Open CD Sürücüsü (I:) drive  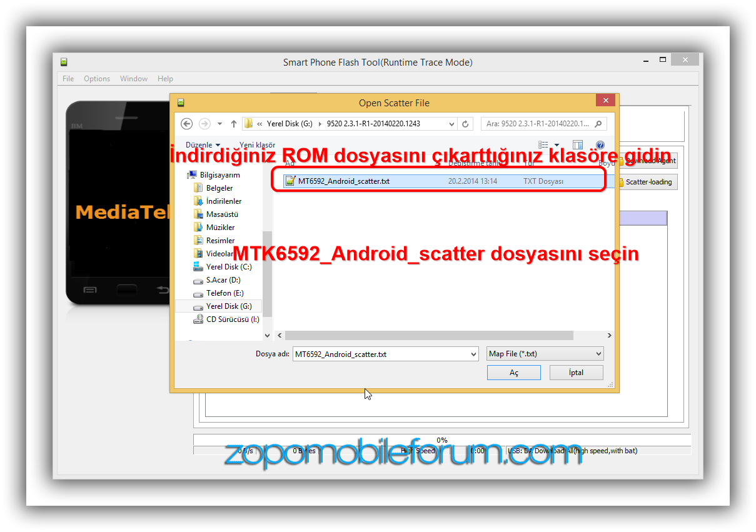point(232,319)
